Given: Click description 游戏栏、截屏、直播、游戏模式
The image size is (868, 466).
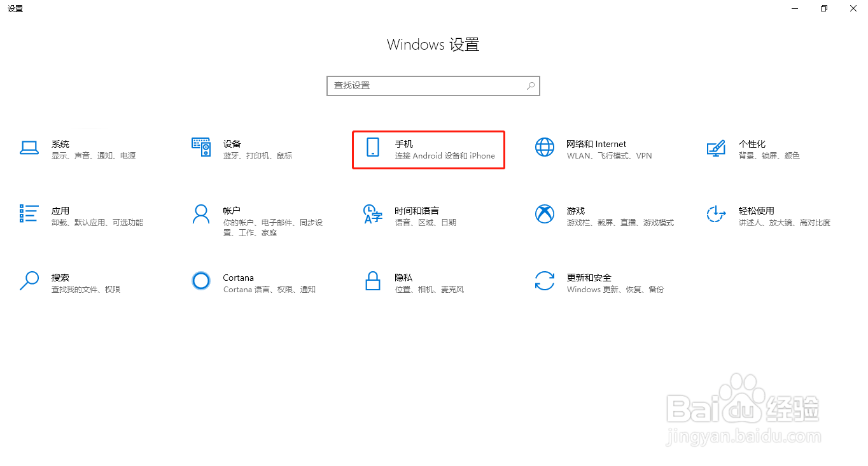Looking at the screenshot, I should tap(620, 223).
